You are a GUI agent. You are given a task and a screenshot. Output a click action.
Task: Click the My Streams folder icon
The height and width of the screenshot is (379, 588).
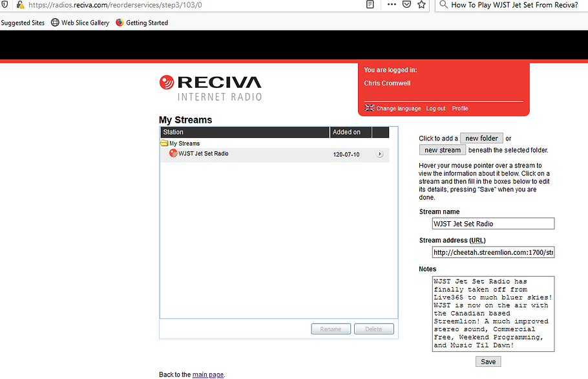point(164,143)
